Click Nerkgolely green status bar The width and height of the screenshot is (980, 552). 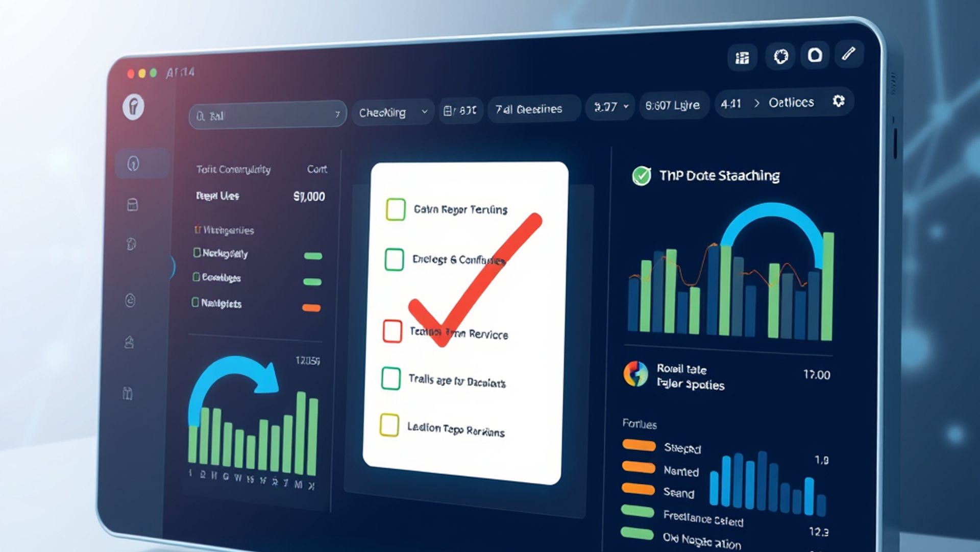pyautogui.click(x=313, y=256)
